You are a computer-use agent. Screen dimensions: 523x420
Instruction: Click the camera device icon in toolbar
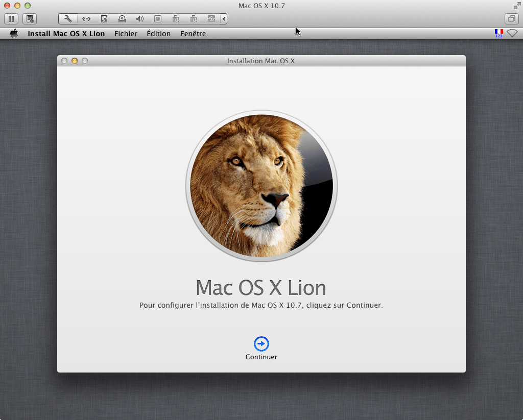158,19
